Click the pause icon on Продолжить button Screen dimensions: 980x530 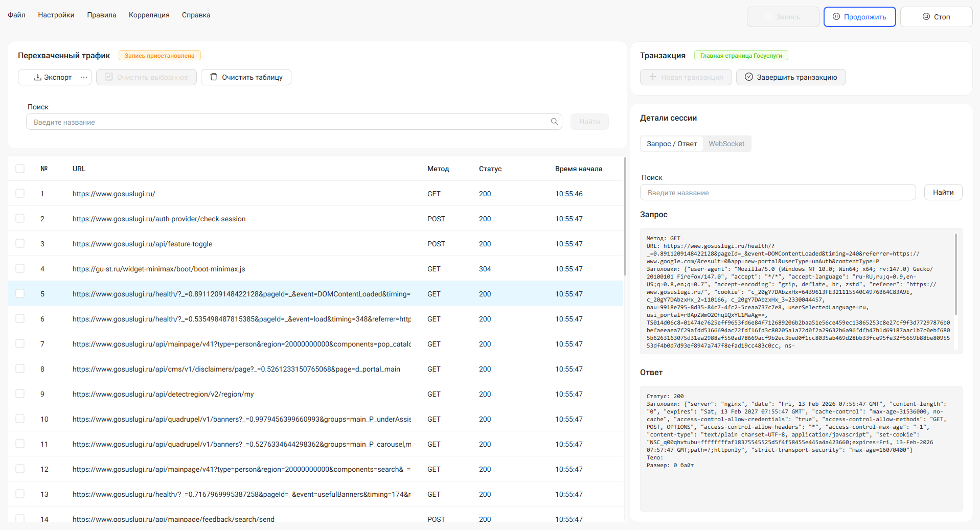tap(836, 17)
